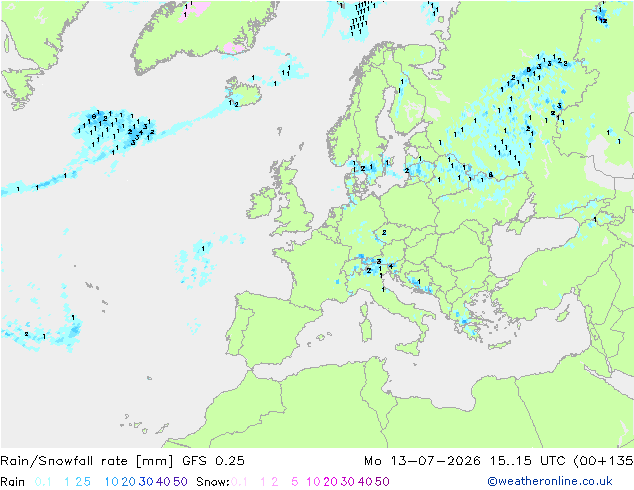Pick the snow legend value 5
The width and height of the screenshot is (634, 490).
click(x=295, y=482)
